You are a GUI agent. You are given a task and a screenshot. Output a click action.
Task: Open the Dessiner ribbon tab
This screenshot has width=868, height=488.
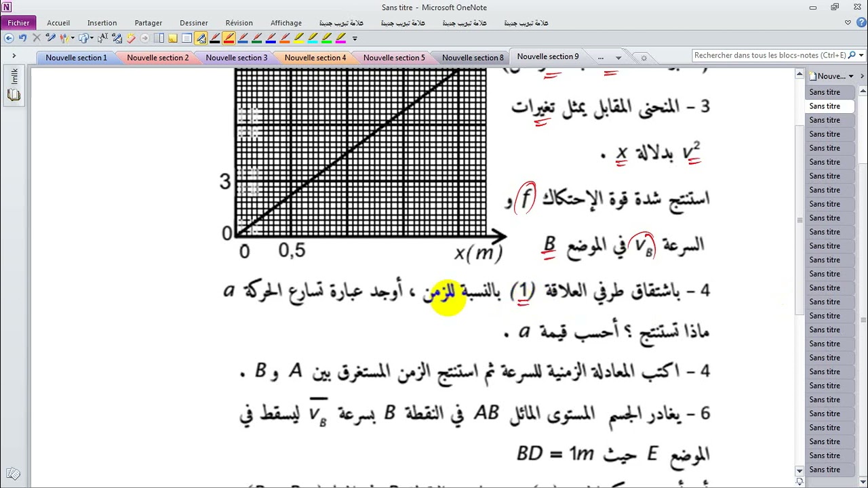[194, 23]
